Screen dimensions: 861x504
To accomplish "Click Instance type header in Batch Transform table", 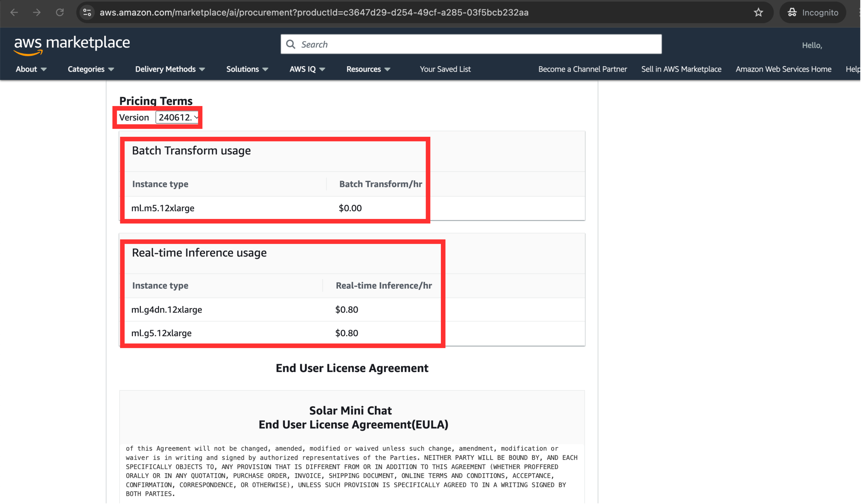I will tap(160, 184).
